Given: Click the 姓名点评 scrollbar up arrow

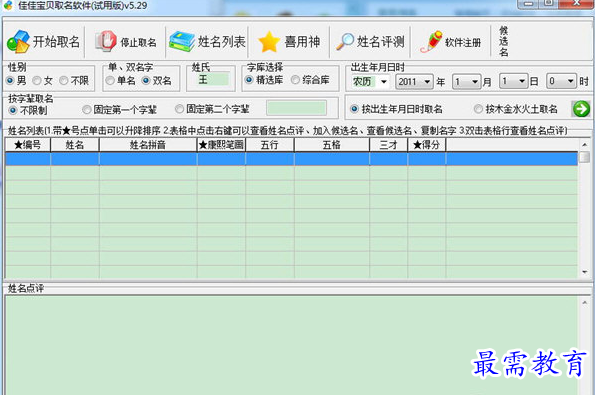Looking at the screenshot, I should coord(584,302).
